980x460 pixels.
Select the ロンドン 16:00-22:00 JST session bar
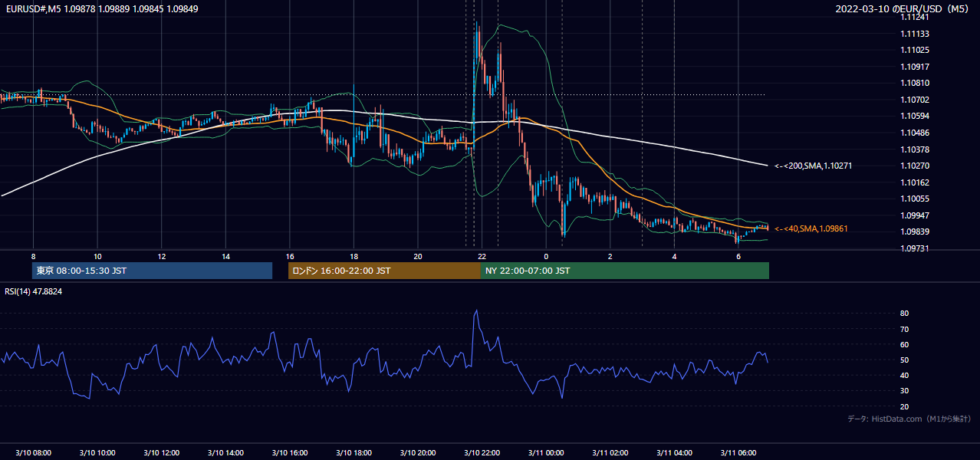[384, 271]
